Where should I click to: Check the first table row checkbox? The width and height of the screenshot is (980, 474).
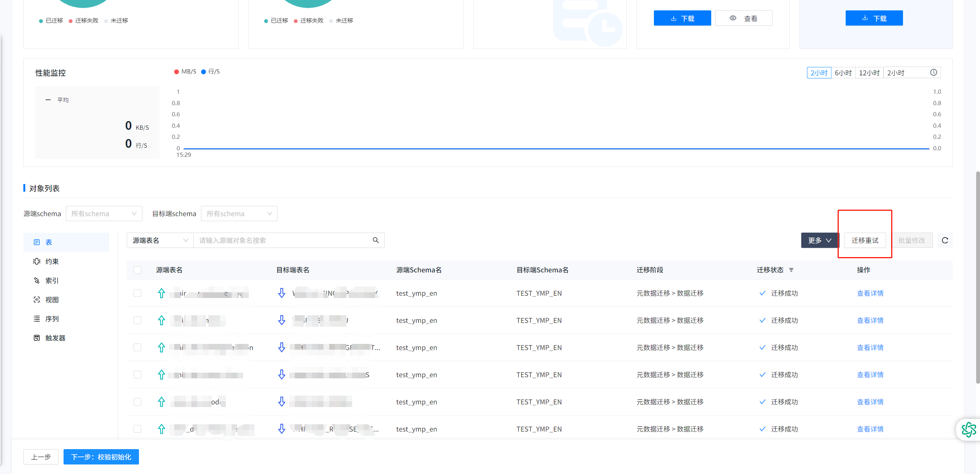(x=137, y=293)
